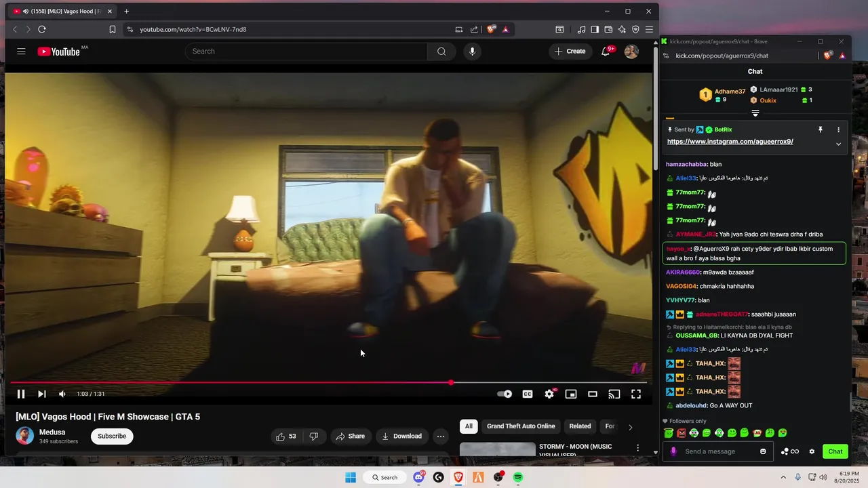Open Brave Wallet icon

click(x=608, y=29)
